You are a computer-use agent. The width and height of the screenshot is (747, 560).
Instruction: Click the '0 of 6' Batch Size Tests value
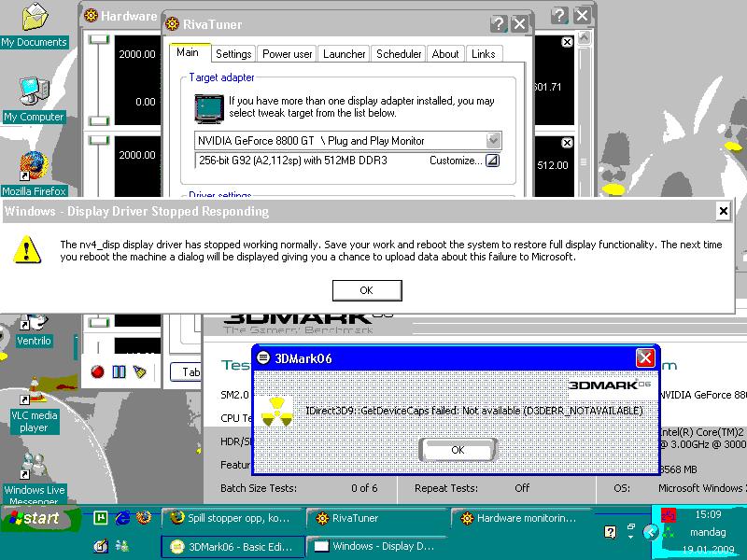(364, 488)
